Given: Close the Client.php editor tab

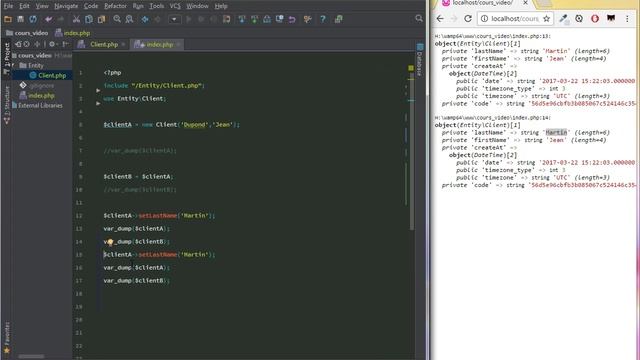Looking at the screenshot, I should click(x=123, y=44).
